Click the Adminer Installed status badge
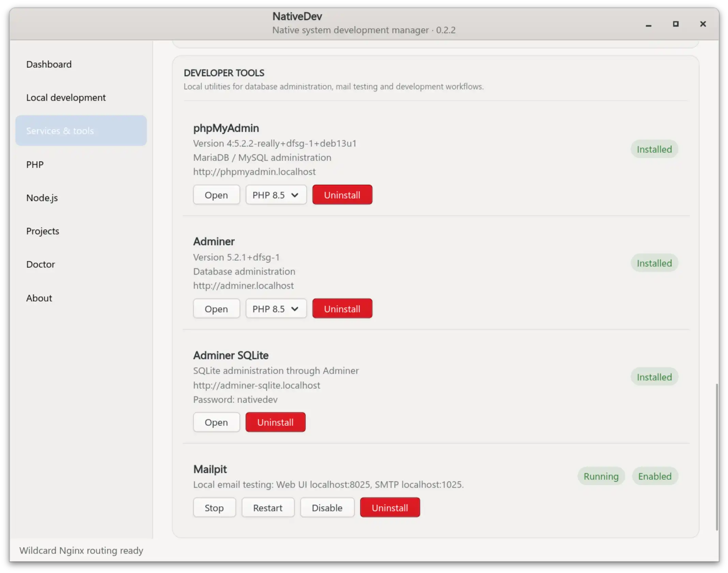The width and height of the screenshot is (728, 573). pyautogui.click(x=654, y=263)
